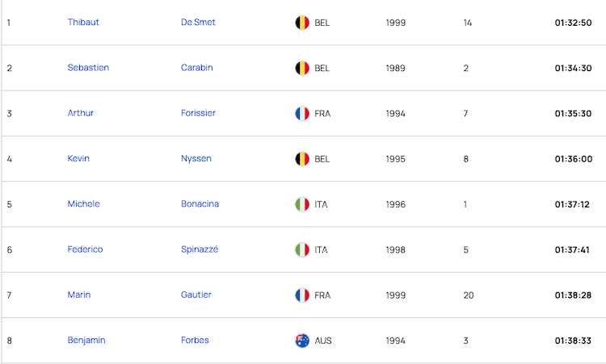Viewport: 606px width, 364px height.
Task: Click Australia flag in Forbes's row
Action: tap(302, 341)
